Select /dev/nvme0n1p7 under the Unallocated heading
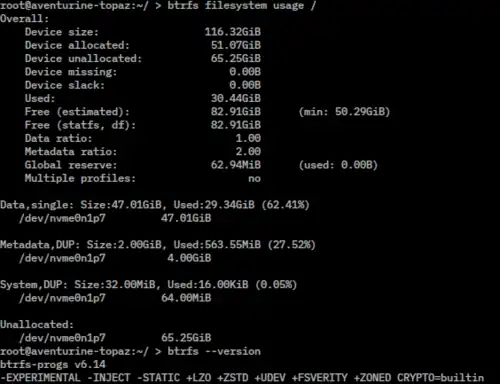Image resolution: width=500 pixels, height=384 pixels. pos(62,338)
